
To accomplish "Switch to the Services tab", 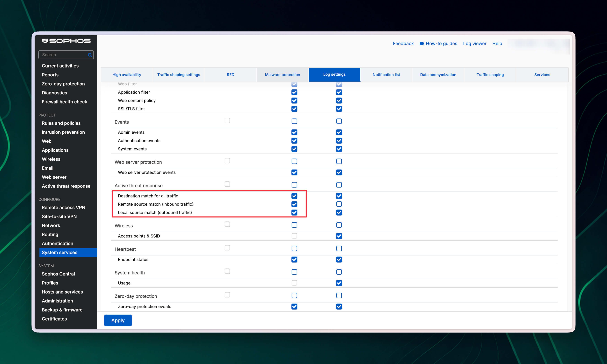I will coord(542,74).
